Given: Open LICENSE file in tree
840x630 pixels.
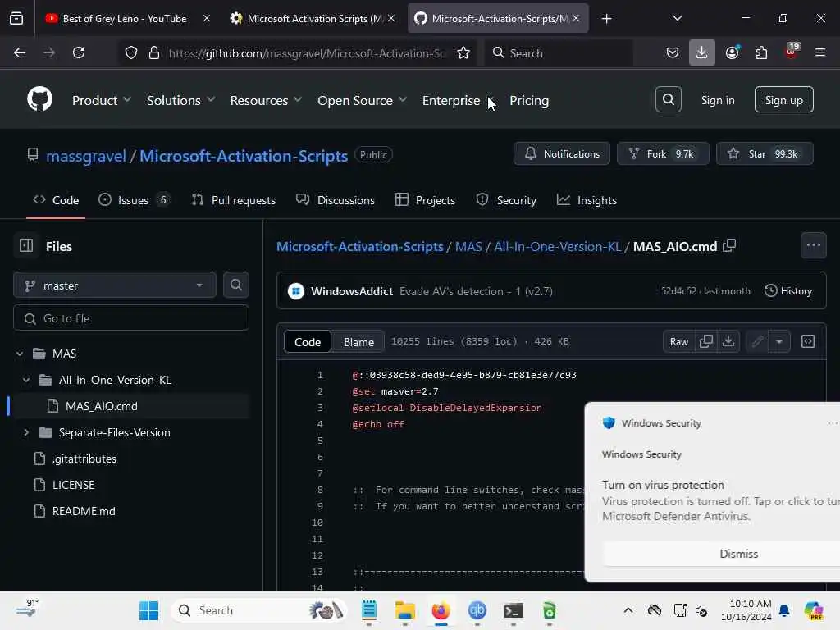Looking at the screenshot, I should coord(73,485).
